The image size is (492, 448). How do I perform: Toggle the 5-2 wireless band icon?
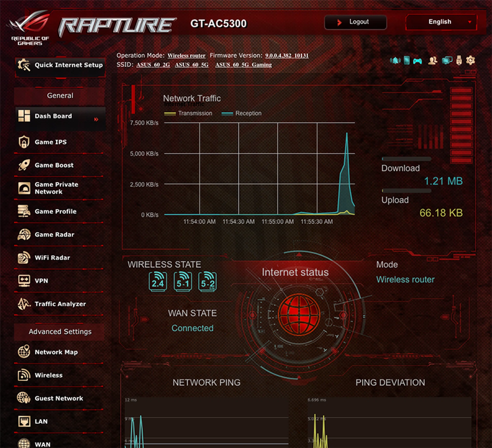(207, 282)
